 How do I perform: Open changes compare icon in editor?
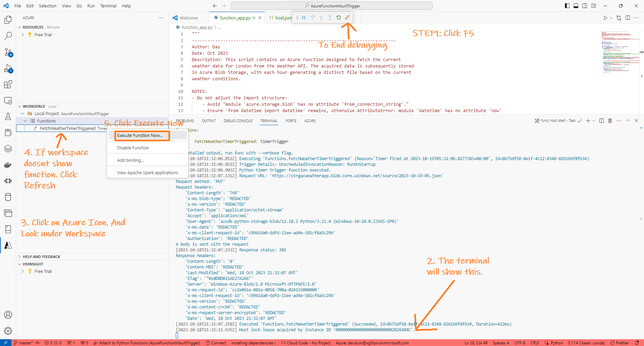point(619,18)
